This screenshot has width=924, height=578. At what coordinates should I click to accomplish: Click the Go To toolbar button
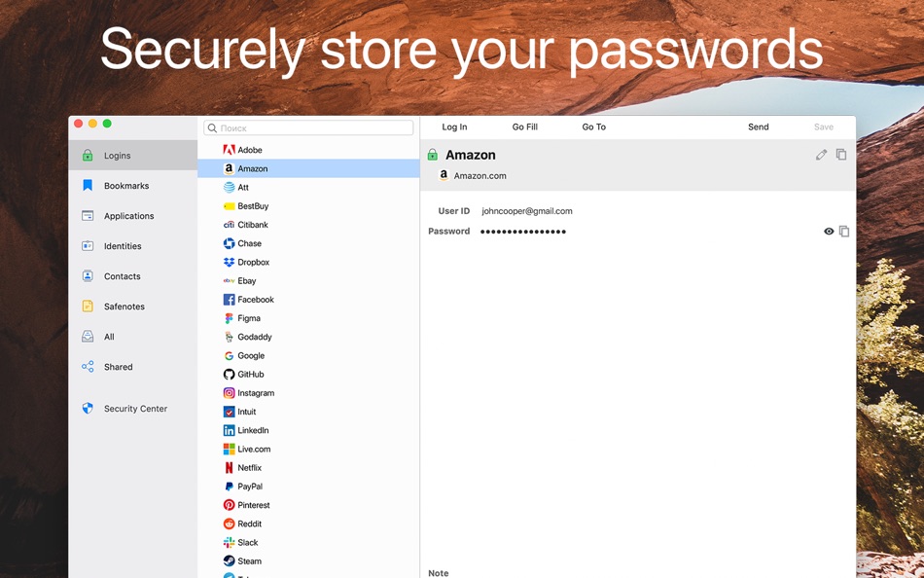point(594,126)
